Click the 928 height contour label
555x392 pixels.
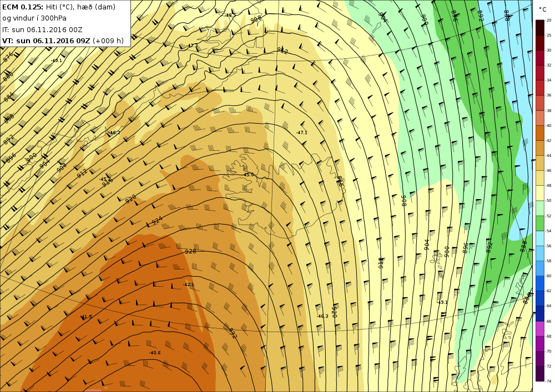190,252
